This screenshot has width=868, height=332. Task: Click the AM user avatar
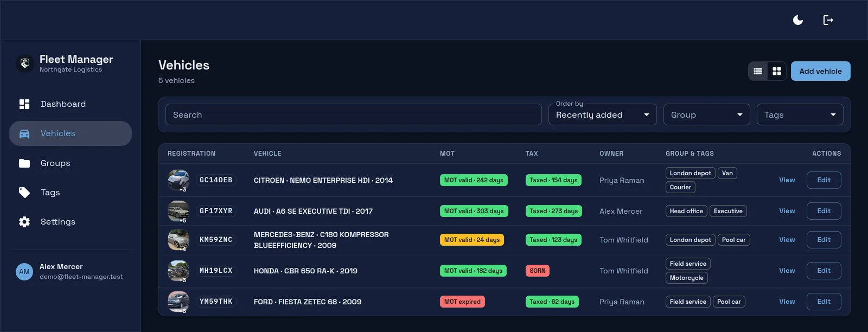[x=24, y=272]
